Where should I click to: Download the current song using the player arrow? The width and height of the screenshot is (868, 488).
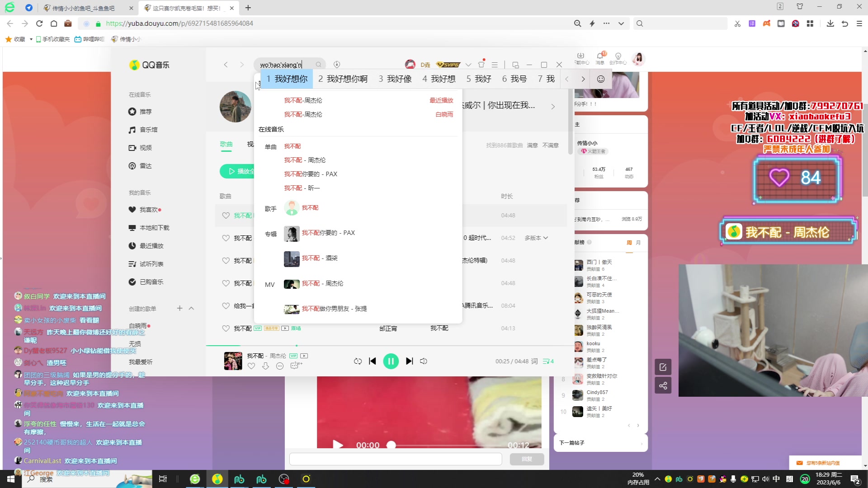265,366
